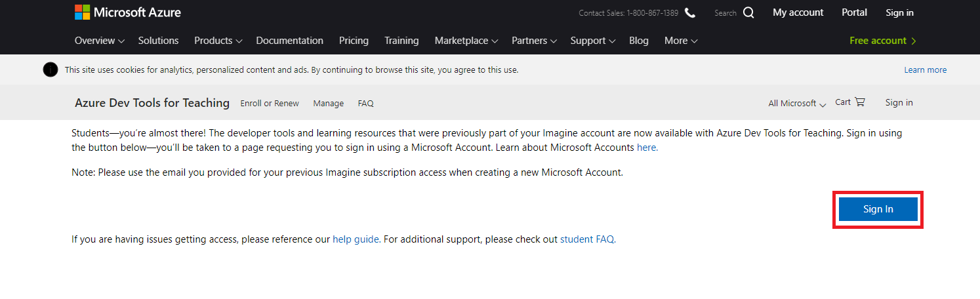
Task: Expand the Products dropdown menu
Action: click(218, 41)
